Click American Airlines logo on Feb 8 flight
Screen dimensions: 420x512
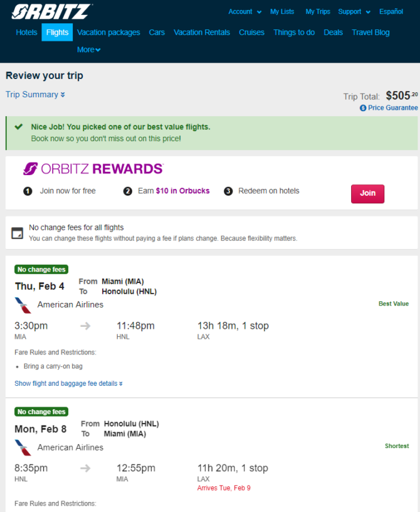tap(23, 447)
